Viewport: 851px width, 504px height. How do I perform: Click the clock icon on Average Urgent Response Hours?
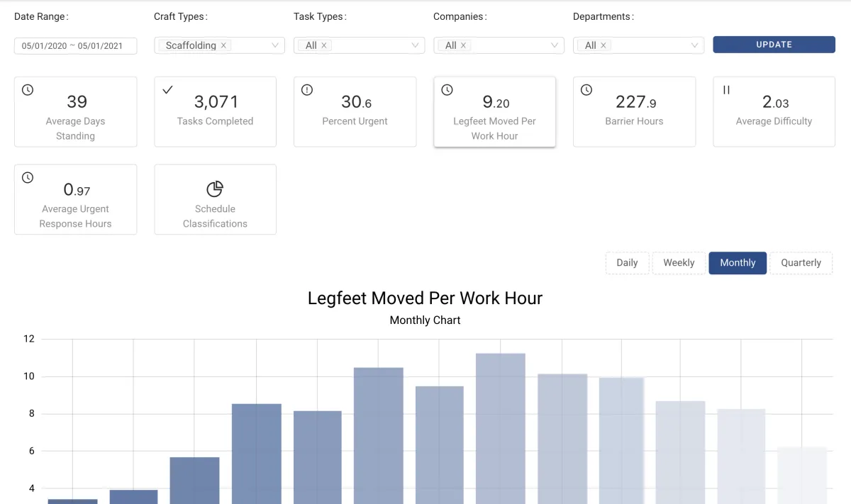tap(27, 178)
